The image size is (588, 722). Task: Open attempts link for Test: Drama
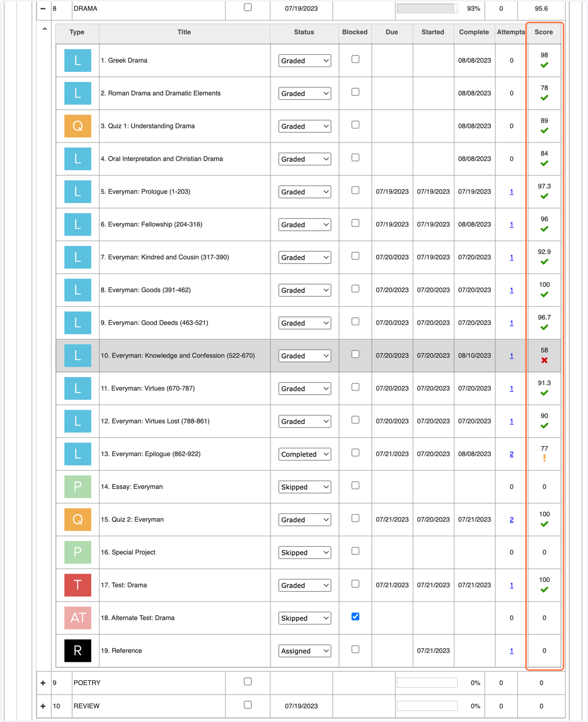coord(512,586)
